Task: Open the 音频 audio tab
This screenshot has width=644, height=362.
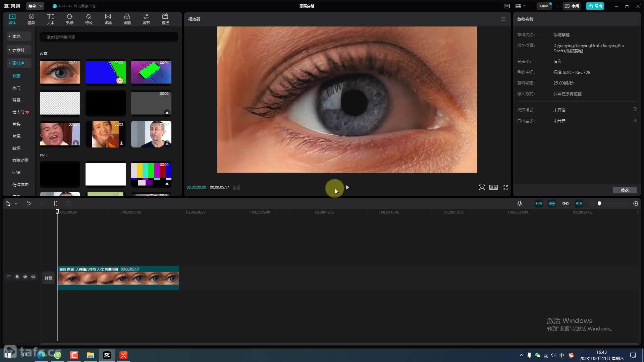Action: pyautogui.click(x=31, y=19)
